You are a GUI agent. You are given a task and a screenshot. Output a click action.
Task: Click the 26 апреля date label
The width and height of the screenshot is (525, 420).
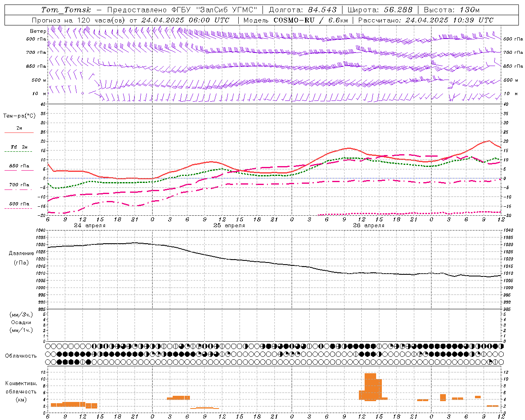coord(368,226)
